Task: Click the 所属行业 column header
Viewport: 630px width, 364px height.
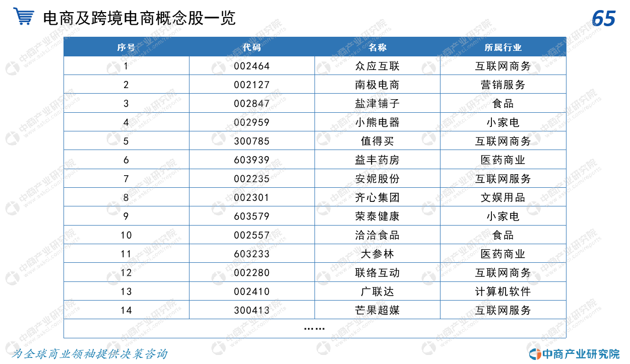Action: point(503,47)
